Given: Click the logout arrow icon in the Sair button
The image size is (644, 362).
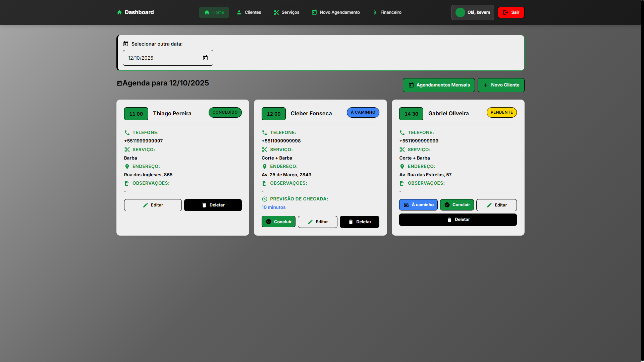Looking at the screenshot, I should click(x=505, y=12).
